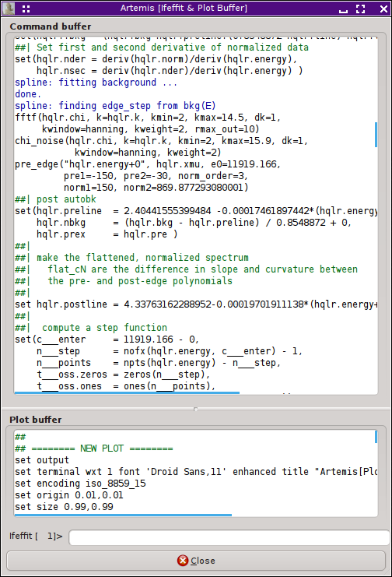
Task: Click the line starting 'fftf(hqlr.chi'
Action: tap(148, 118)
